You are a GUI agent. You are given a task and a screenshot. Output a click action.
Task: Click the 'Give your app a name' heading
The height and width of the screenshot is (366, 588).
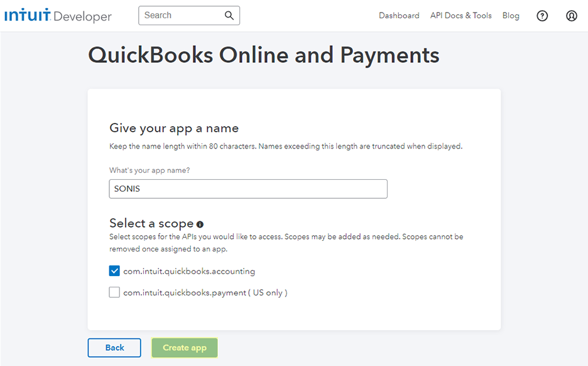click(174, 128)
